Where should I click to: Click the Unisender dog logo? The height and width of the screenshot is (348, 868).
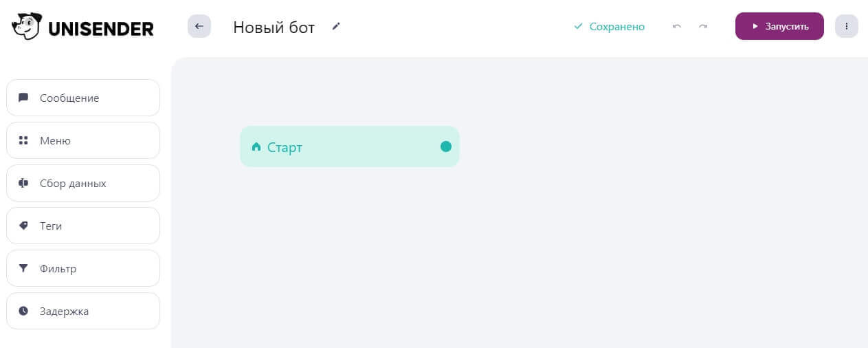(x=26, y=26)
